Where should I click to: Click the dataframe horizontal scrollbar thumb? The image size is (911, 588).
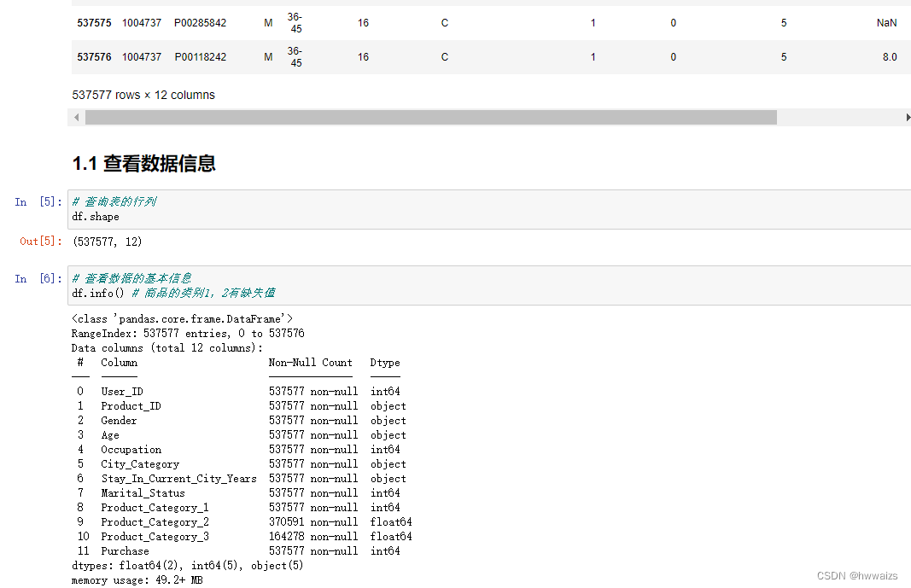pos(430,117)
